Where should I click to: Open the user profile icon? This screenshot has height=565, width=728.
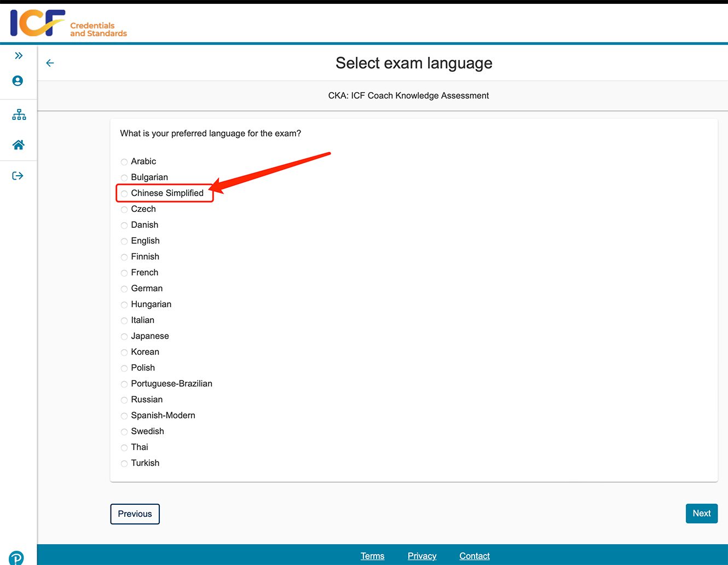(18, 81)
